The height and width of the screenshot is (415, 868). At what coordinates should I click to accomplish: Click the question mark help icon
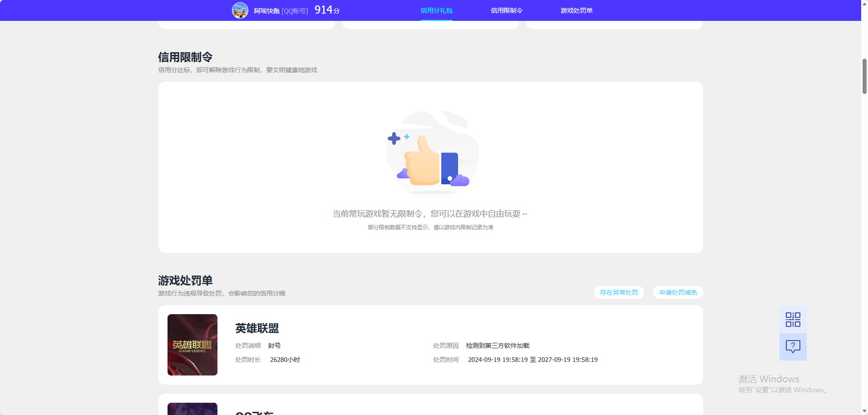[793, 347]
